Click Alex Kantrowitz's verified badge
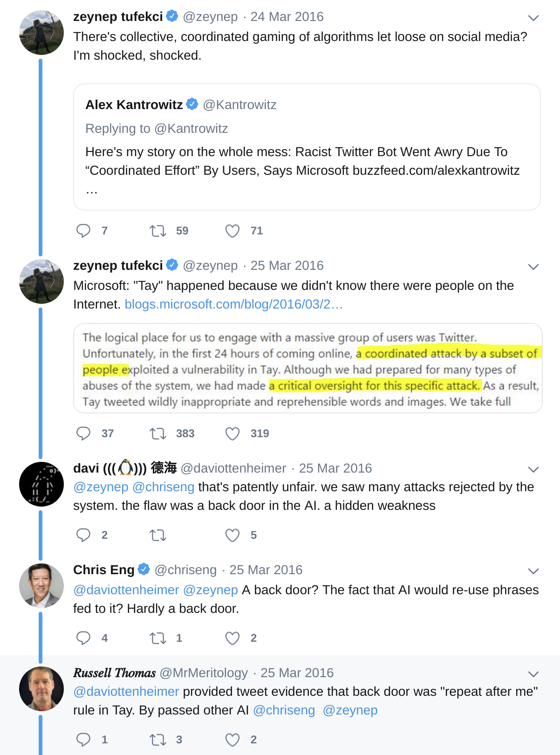560x755 pixels. coord(191,104)
